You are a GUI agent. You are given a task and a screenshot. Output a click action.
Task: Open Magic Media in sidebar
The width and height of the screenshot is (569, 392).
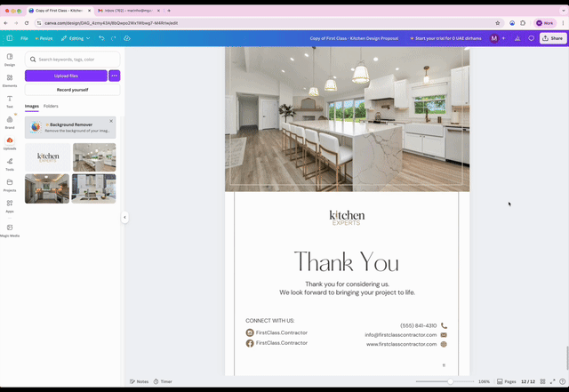(10, 229)
